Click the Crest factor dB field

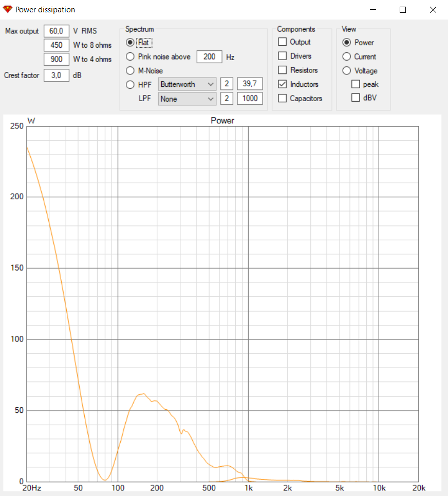point(57,75)
